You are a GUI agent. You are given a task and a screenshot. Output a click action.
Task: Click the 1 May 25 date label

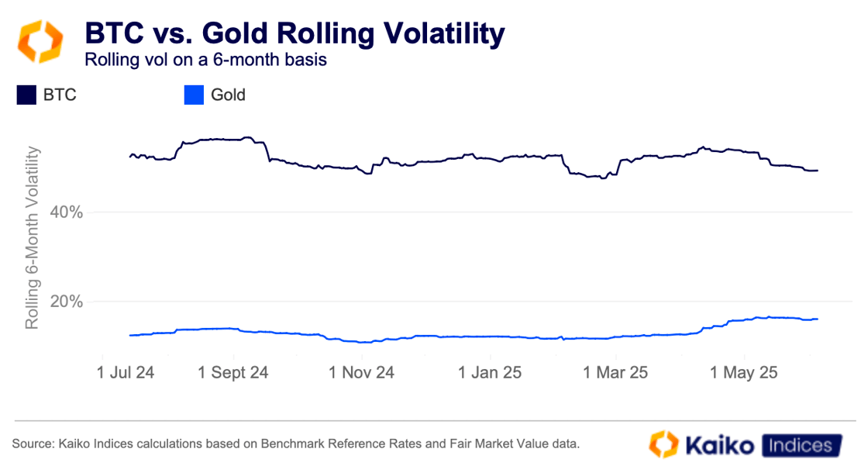click(742, 372)
